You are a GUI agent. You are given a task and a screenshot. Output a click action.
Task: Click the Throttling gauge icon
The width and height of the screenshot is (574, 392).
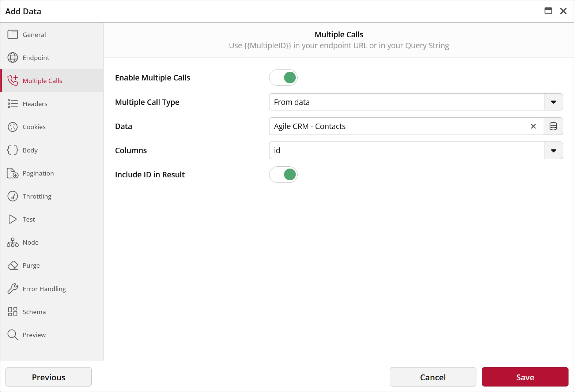[x=13, y=196]
